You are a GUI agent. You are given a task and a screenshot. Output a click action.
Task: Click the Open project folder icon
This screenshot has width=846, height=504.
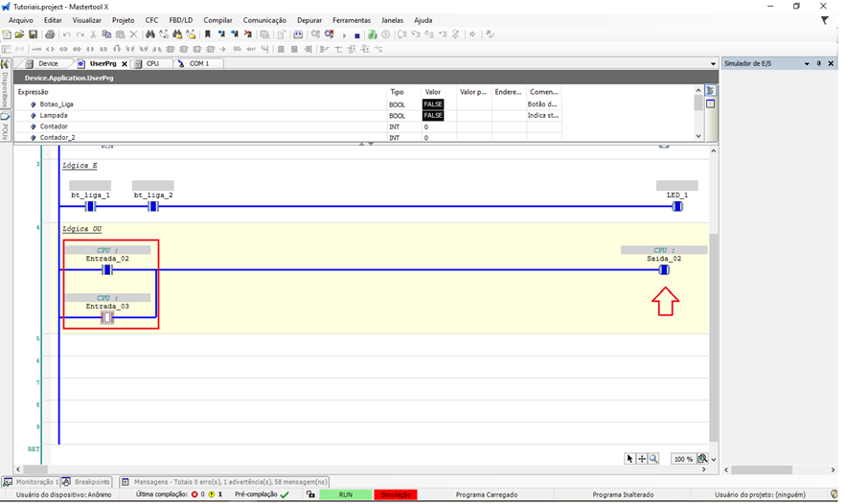click(x=19, y=34)
